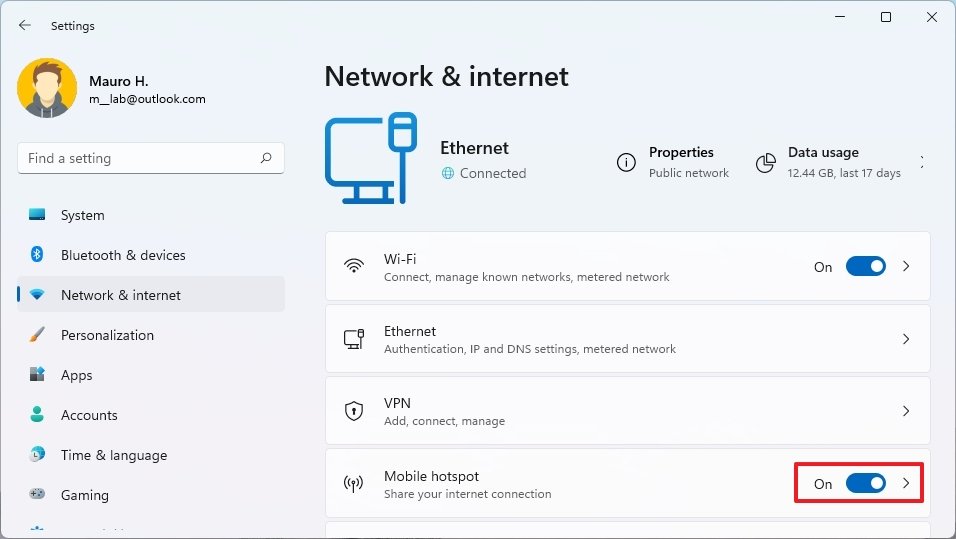Click the Mobile hotspot antenna icon

[353, 484]
